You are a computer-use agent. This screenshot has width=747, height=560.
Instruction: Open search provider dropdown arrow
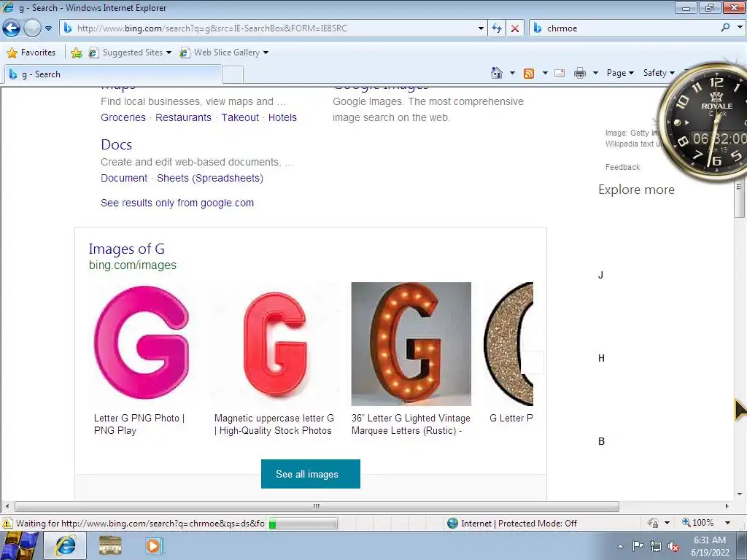point(740,28)
